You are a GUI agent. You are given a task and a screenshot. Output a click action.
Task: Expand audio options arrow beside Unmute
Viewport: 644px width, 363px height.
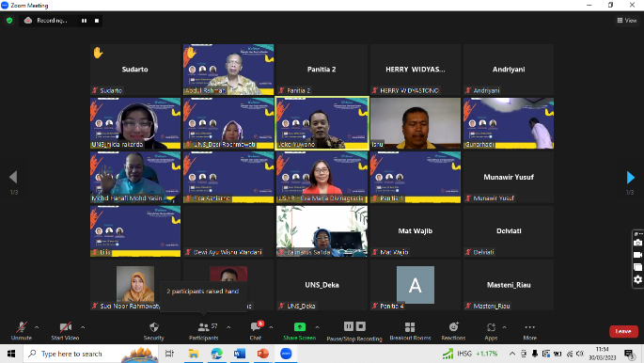click(x=37, y=327)
